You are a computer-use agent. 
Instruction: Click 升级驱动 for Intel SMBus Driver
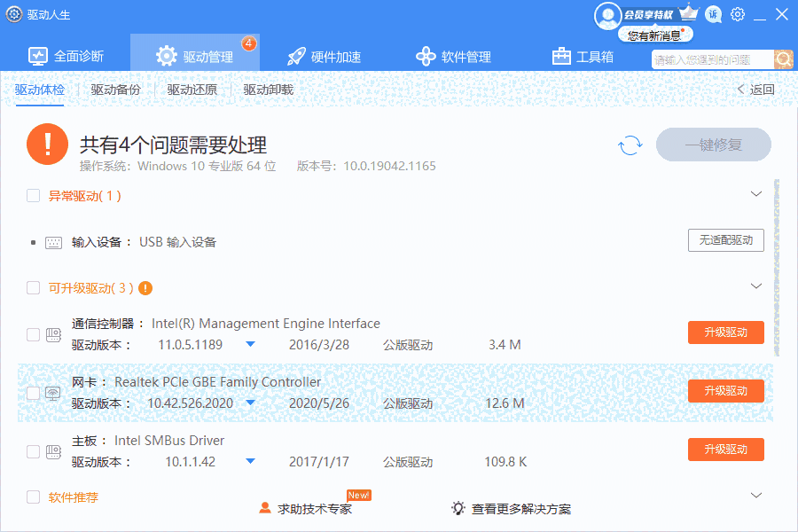click(725, 450)
